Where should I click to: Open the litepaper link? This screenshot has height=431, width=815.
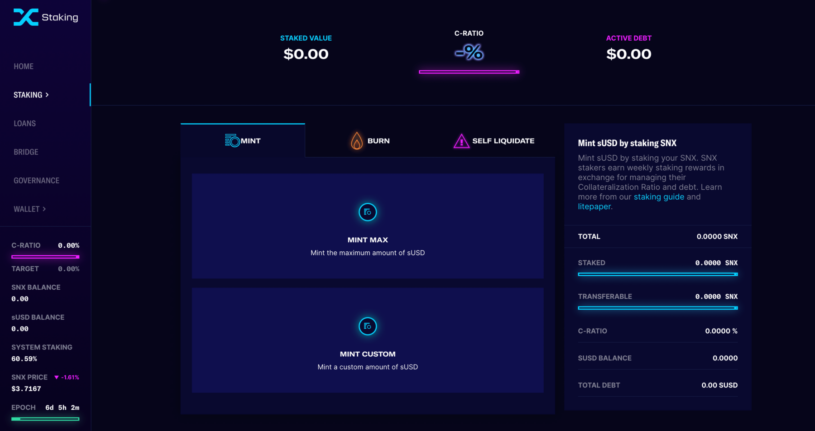pos(594,206)
